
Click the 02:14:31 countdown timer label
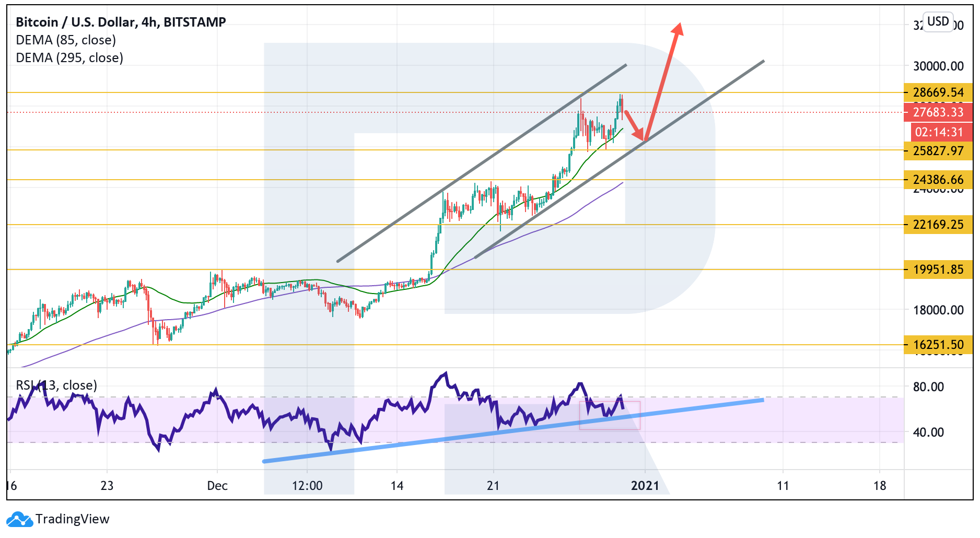939,132
